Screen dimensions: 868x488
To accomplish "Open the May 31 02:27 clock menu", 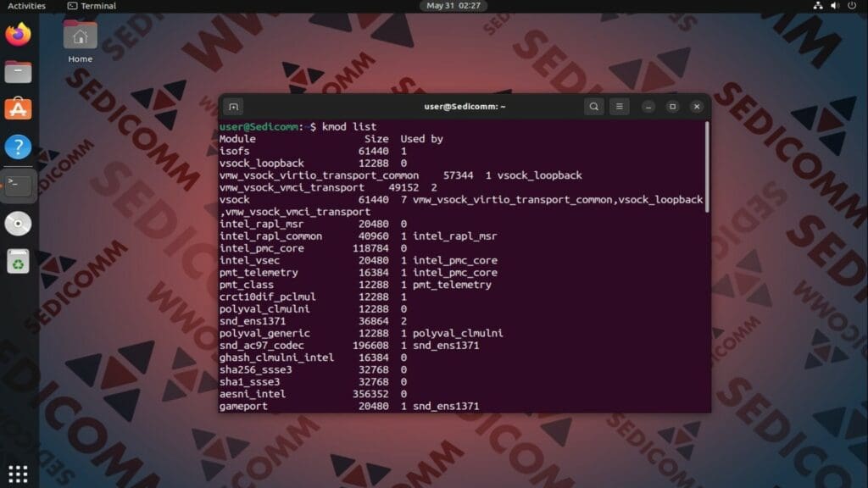I will 453,6.
